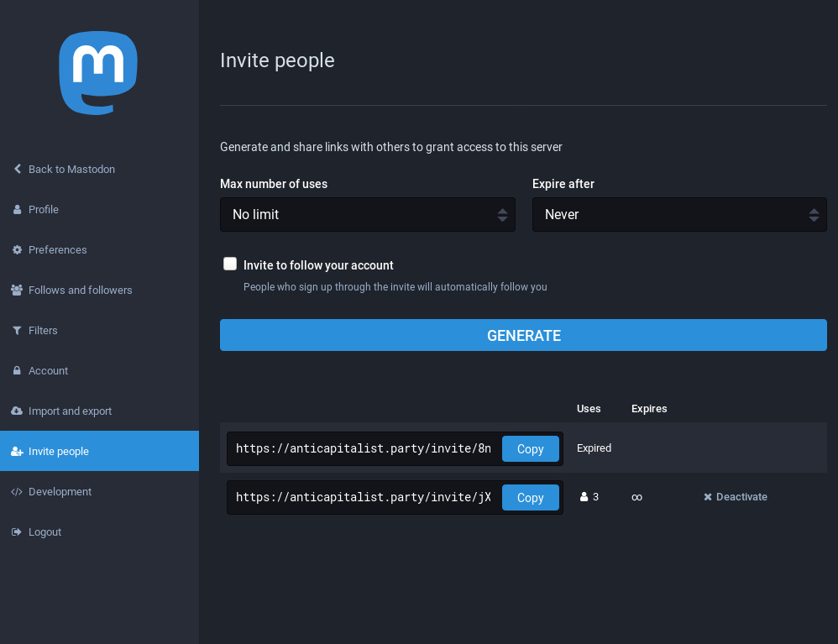Click the Follows and followers group icon
The image size is (838, 644).
(17, 290)
